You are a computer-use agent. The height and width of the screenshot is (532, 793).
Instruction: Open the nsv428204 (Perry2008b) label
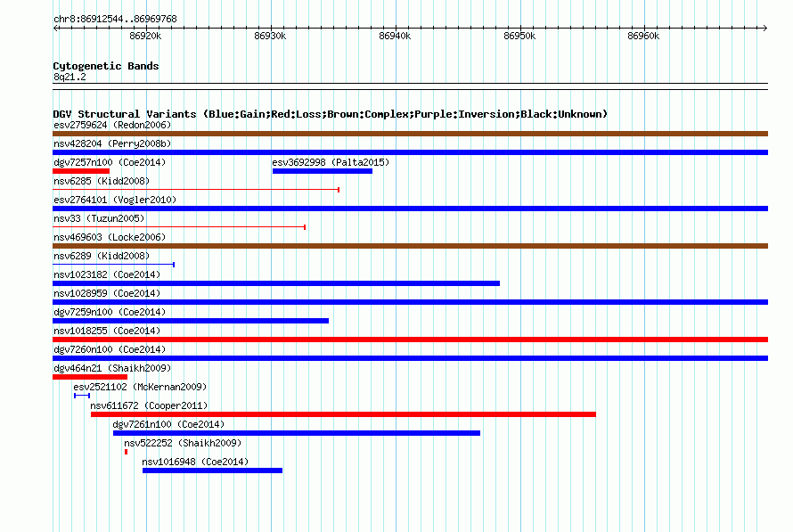click(x=112, y=143)
